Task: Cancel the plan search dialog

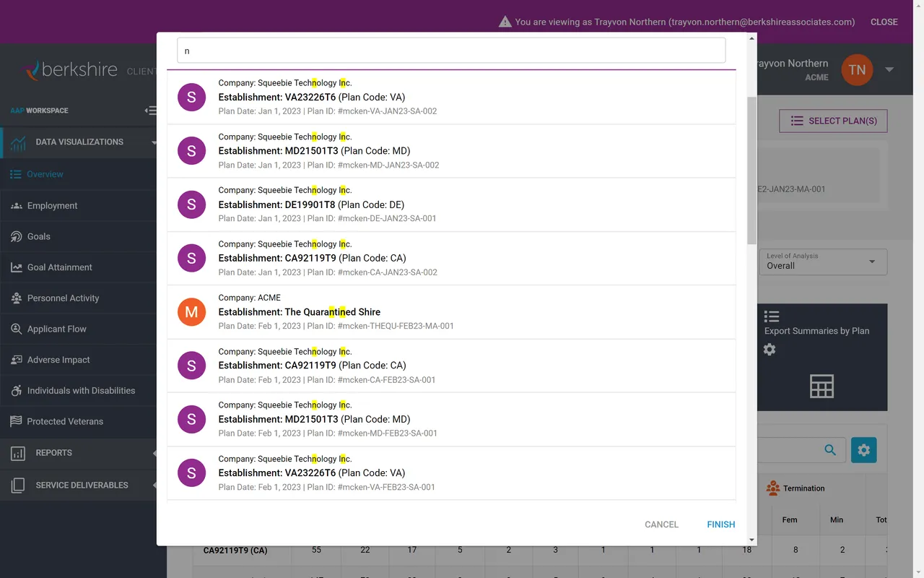Action: (661, 525)
